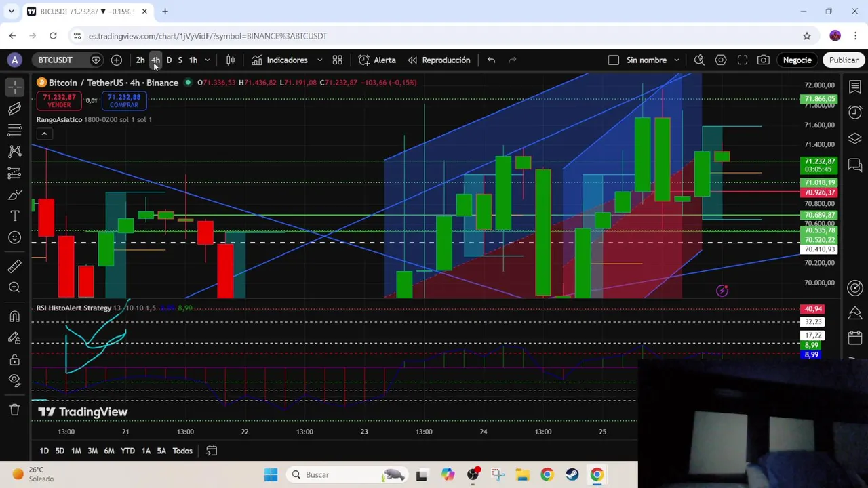Select the 5A date range
Screen dimensions: 868x488
(161, 451)
